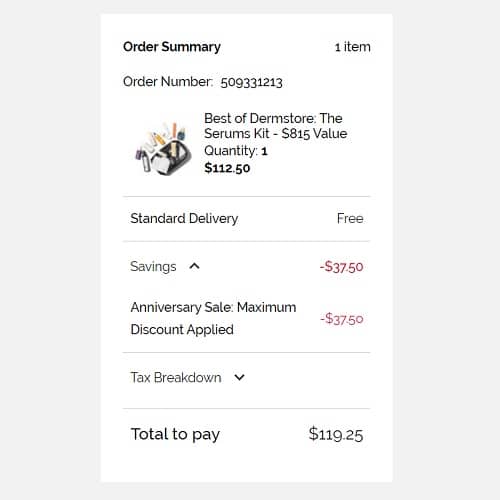Click the Order Summary heading
This screenshot has height=500, width=500.
coord(172,47)
